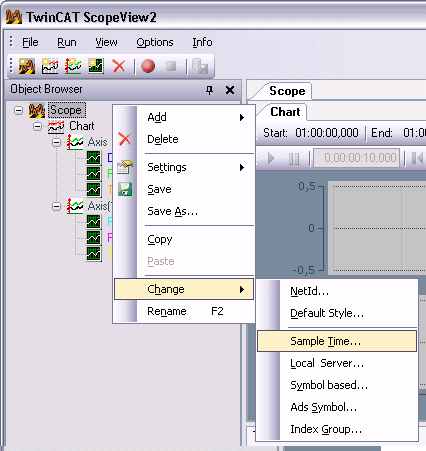Select Default Style... in the Change submenu

point(337,313)
